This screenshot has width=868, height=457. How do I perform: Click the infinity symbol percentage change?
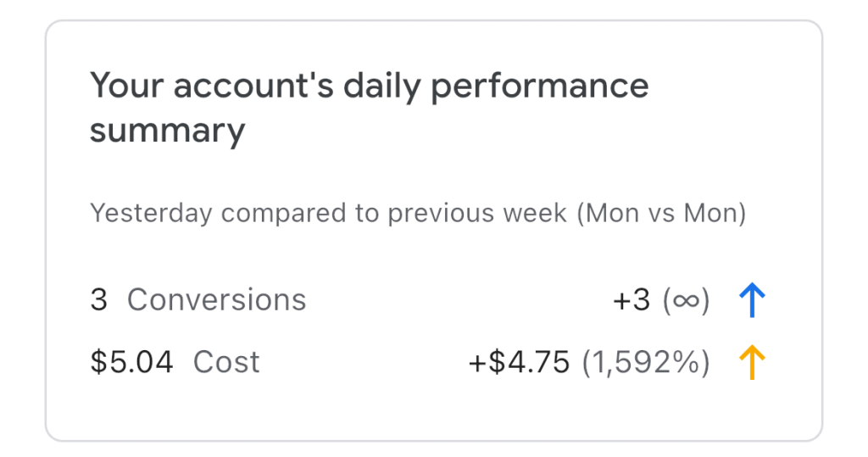[686, 300]
